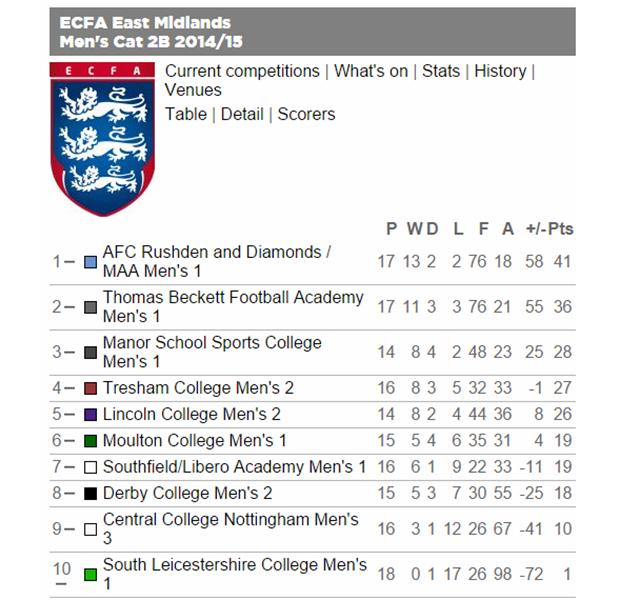Click South Leicestershire College bright green square

[91, 575]
